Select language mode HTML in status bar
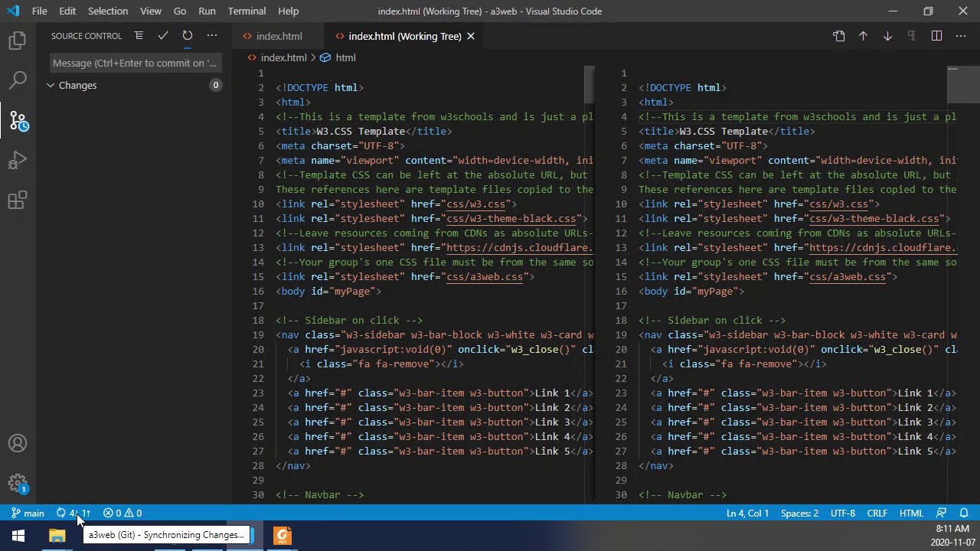Viewport: 980px width, 551px height. [x=911, y=514]
